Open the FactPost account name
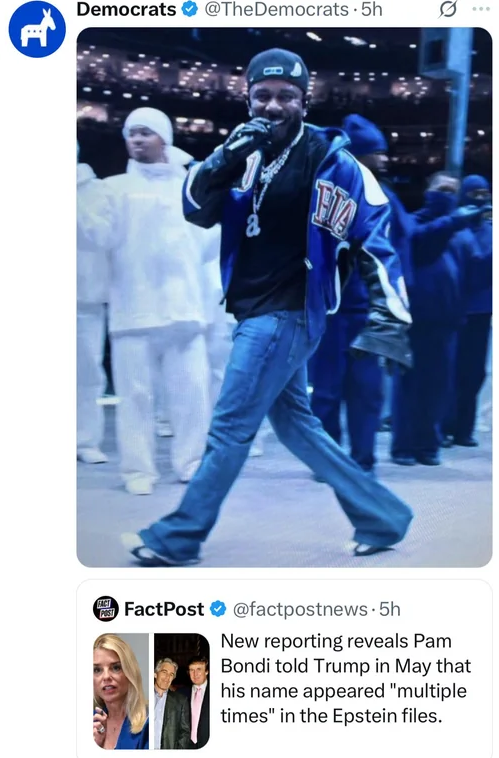The width and height of the screenshot is (499, 758). point(164,609)
